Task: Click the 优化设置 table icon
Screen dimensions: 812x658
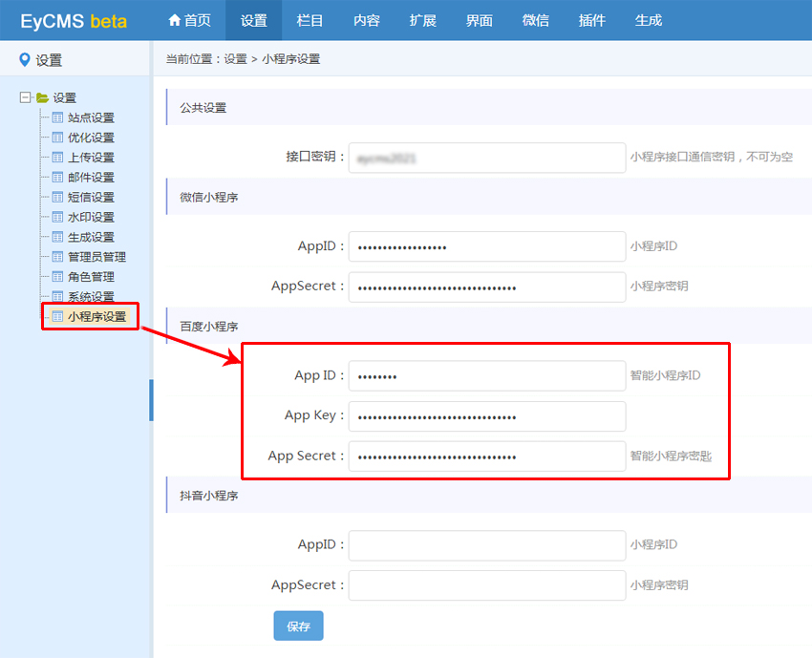Action: coord(57,138)
